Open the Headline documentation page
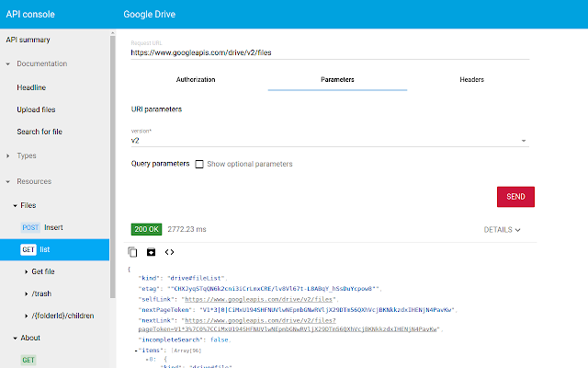Viewport: 588px width, 368px height. [31, 87]
